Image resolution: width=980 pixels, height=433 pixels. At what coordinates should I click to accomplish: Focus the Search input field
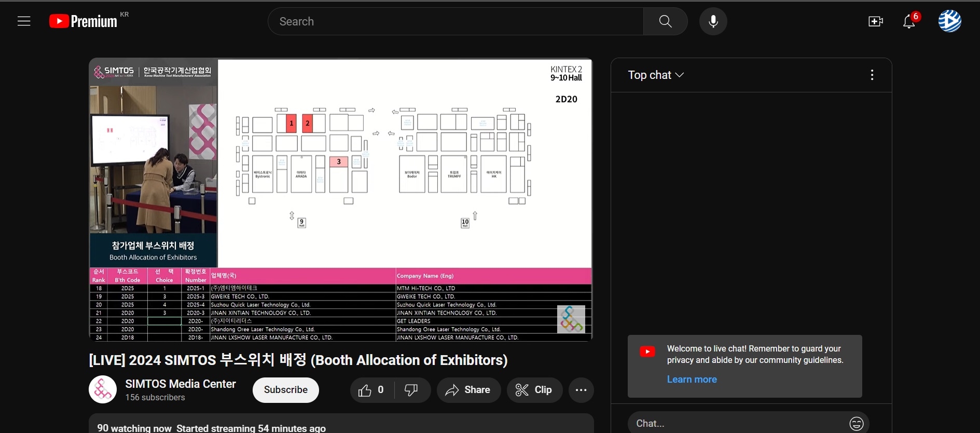456,21
